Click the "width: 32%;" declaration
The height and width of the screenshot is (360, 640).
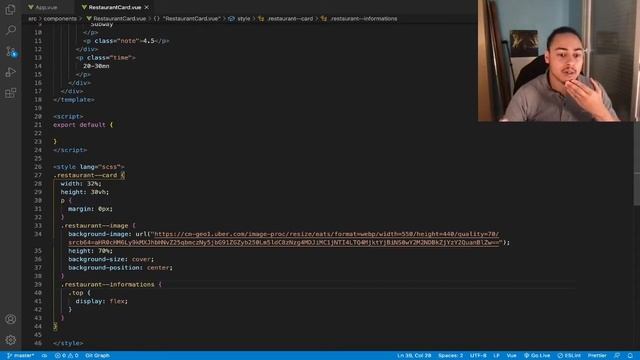click(80, 184)
